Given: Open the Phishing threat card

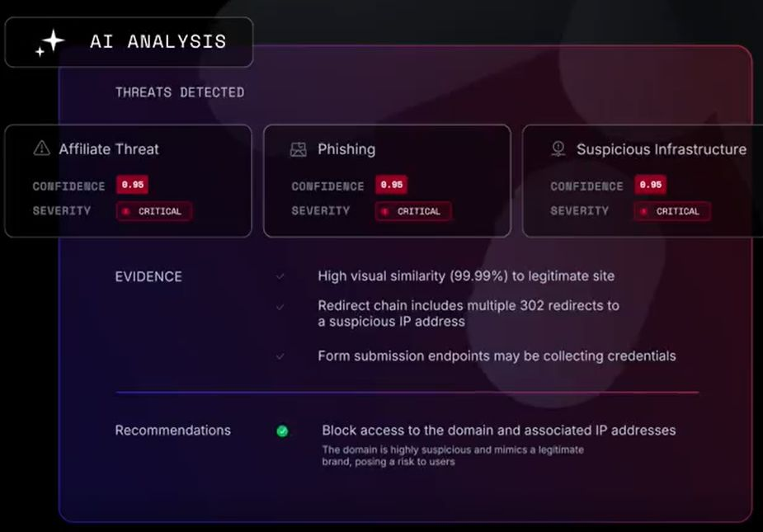Looking at the screenshot, I should click(x=388, y=181).
